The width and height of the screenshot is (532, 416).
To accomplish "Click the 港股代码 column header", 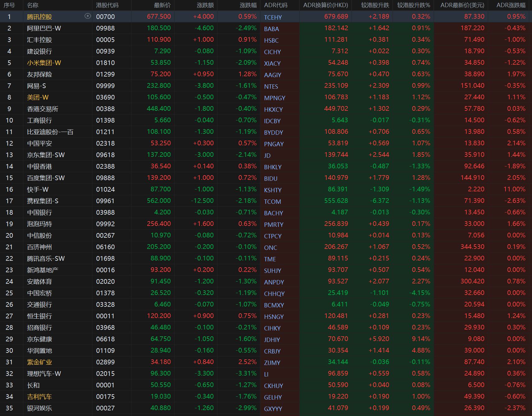I will point(107,5).
